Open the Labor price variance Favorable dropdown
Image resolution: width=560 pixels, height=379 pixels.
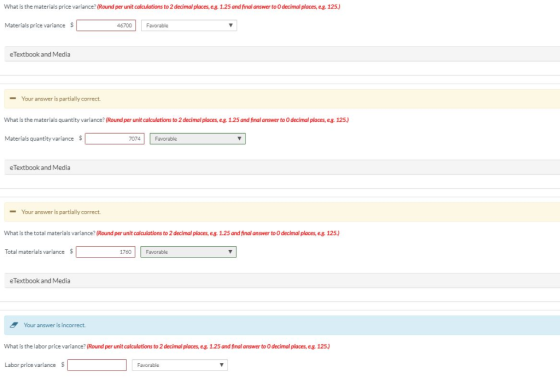point(180,365)
